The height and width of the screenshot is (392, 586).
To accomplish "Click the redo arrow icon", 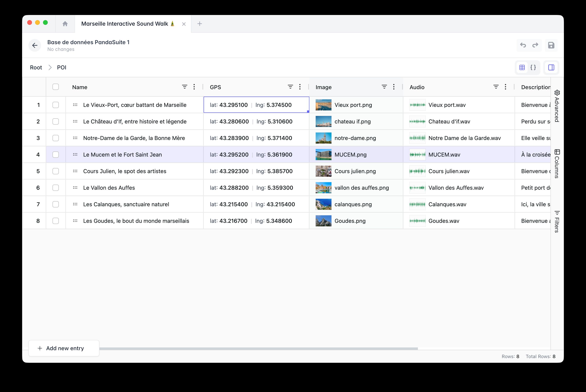I will coord(535,45).
